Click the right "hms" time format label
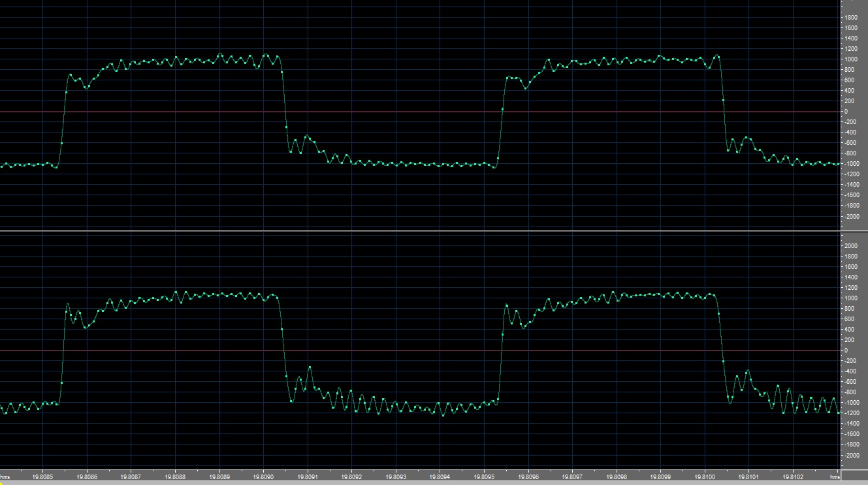The width and height of the screenshot is (868, 485). pos(835,477)
